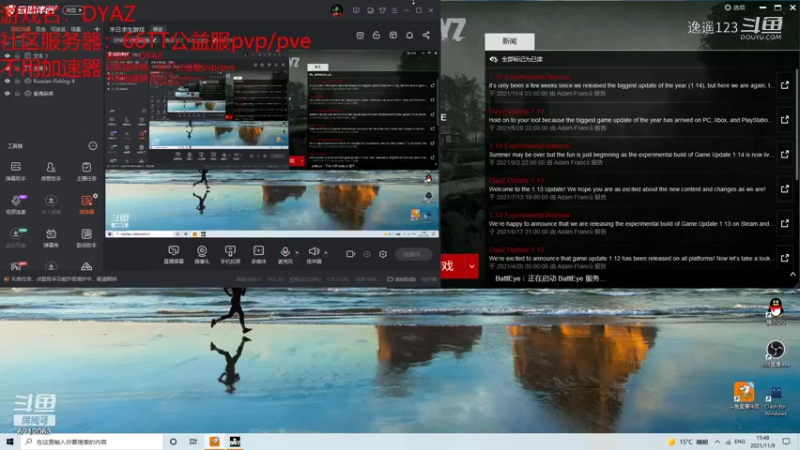The image size is (800, 450).
Task: Open external link for DayZ Update 1.13
Action: tap(785, 189)
